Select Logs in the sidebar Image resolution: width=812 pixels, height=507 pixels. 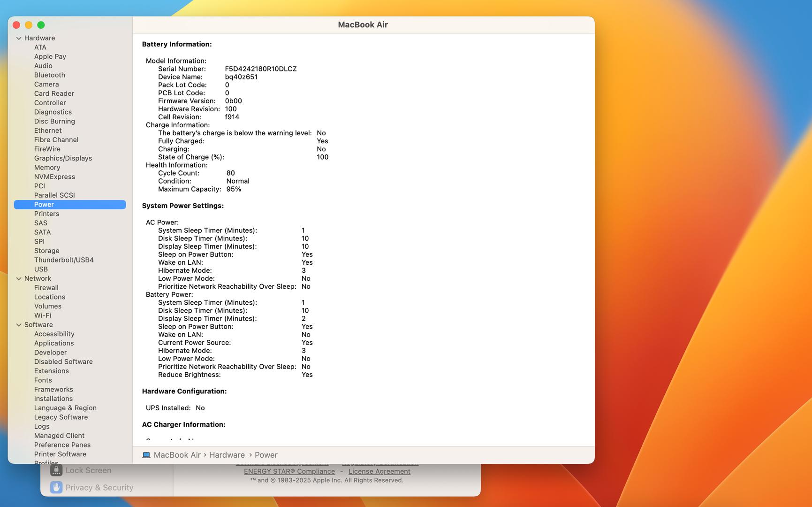42,427
